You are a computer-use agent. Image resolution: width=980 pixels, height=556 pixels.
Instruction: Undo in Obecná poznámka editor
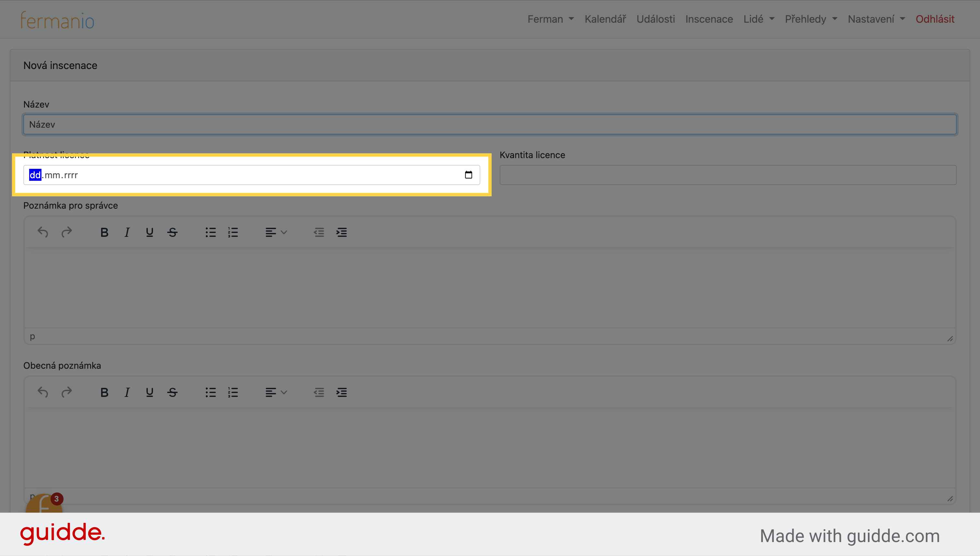coord(43,392)
